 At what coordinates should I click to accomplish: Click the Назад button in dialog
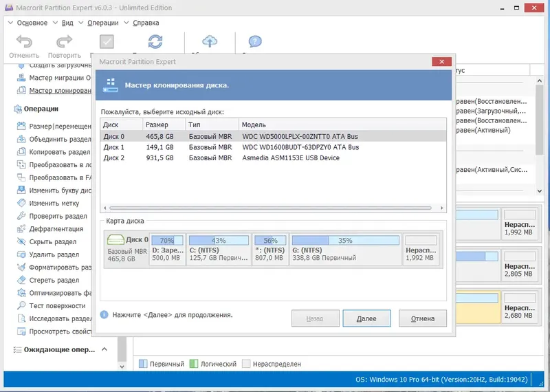(x=315, y=318)
